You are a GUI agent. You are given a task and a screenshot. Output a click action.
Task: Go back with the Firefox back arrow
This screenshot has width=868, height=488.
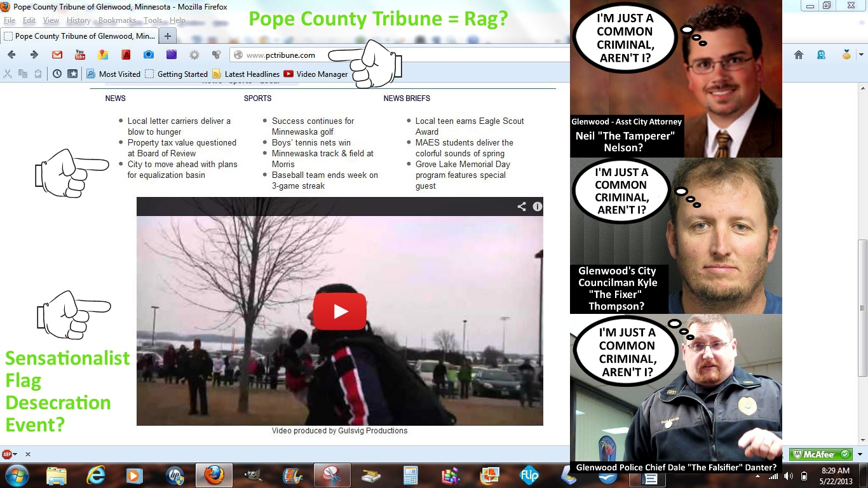click(x=11, y=55)
